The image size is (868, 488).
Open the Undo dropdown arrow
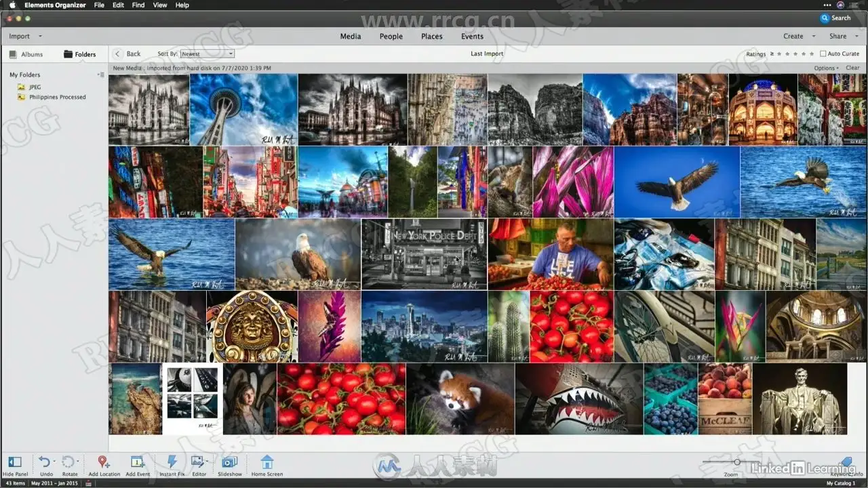[x=54, y=462]
